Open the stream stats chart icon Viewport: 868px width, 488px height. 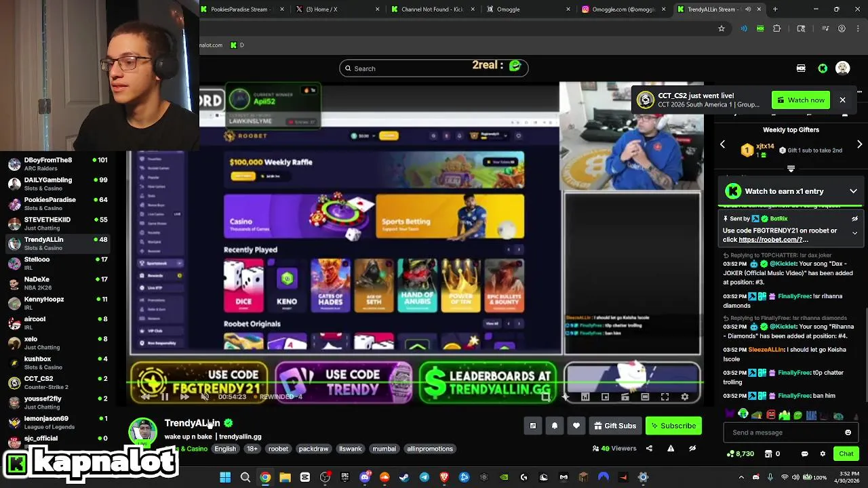tap(585, 397)
